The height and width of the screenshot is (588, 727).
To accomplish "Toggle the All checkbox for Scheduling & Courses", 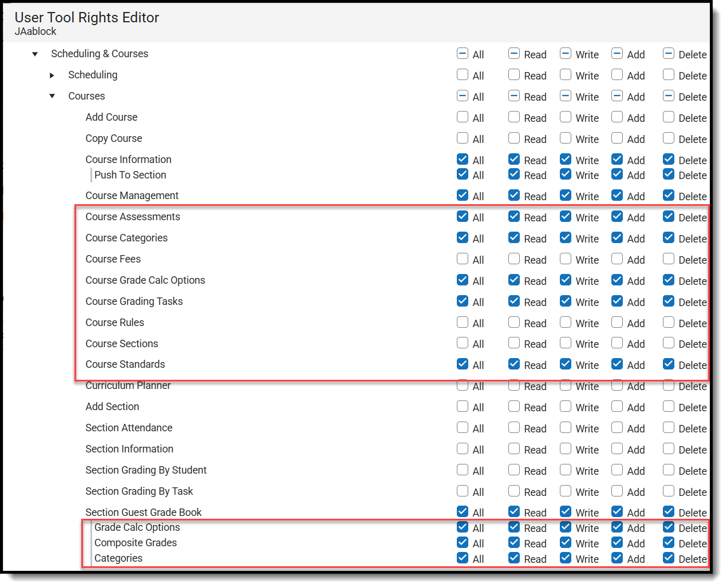I will (463, 53).
